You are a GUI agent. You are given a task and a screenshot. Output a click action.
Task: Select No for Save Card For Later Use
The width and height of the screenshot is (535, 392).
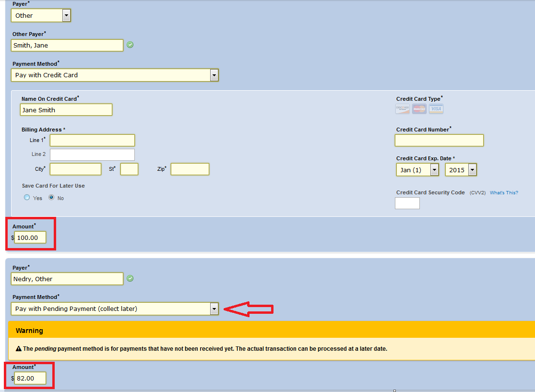pos(51,197)
